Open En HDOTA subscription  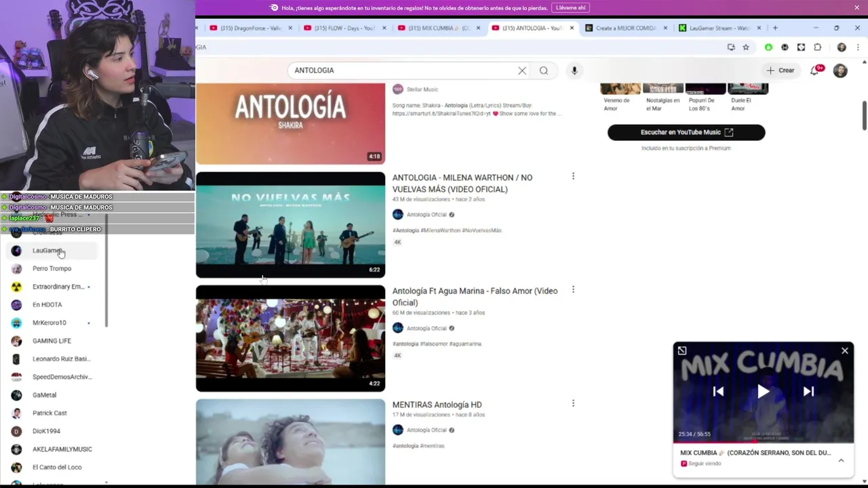click(x=52, y=305)
